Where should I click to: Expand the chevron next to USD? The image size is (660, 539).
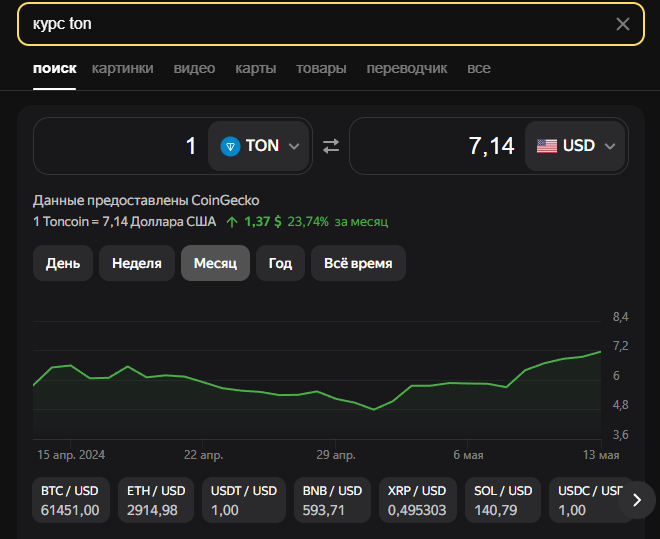tap(610, 146)
